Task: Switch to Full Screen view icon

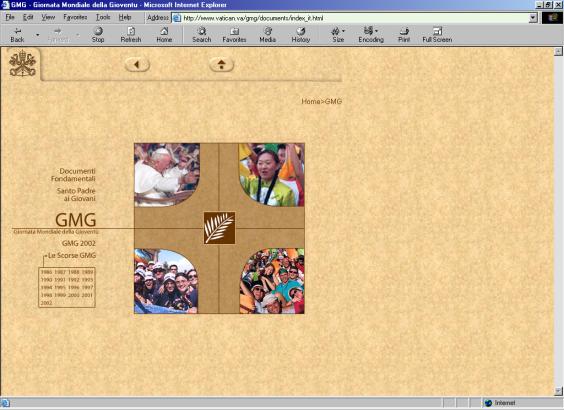Action: [437, 31]
